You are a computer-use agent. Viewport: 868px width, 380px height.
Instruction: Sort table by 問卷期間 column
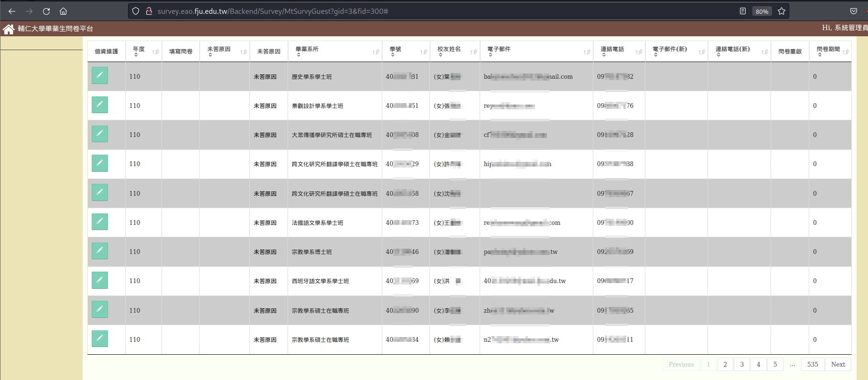(x=830, y=51)
